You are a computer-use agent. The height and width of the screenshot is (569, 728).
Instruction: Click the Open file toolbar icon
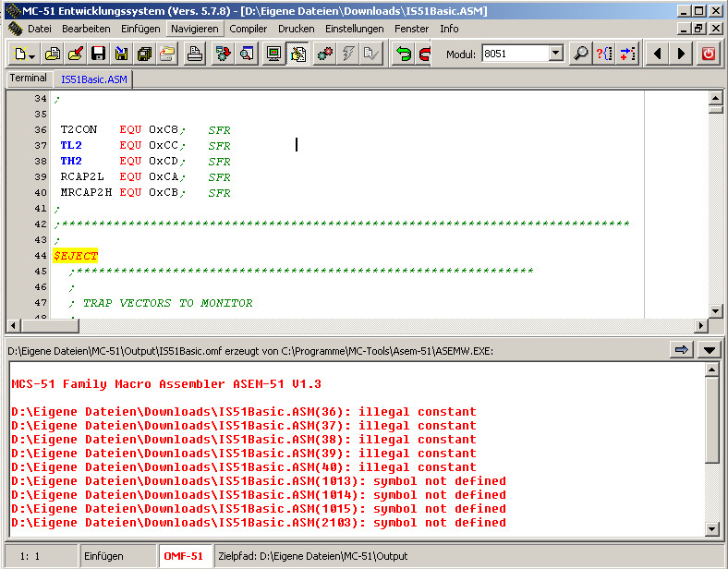tap(53, 54)
